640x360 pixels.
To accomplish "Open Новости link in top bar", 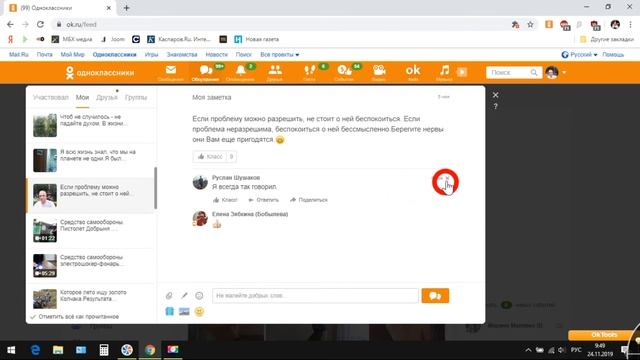I will (216, 54).
